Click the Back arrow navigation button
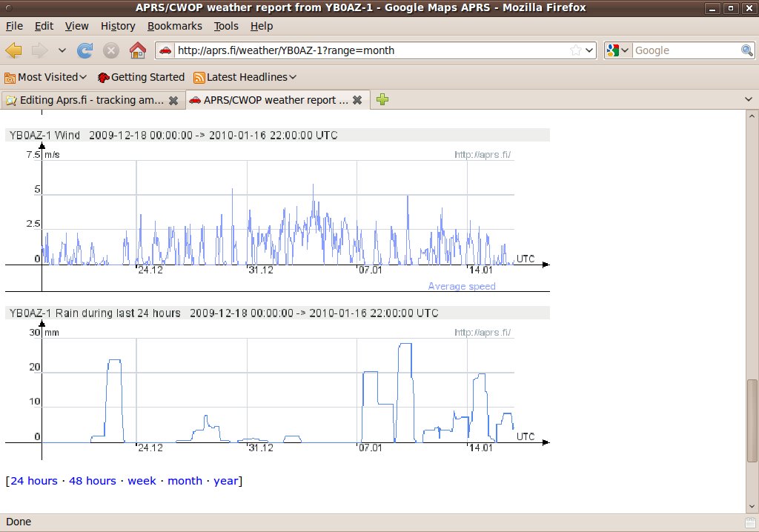Image resolution: width=759 pixels, height=532 pixels. (14, 50)
